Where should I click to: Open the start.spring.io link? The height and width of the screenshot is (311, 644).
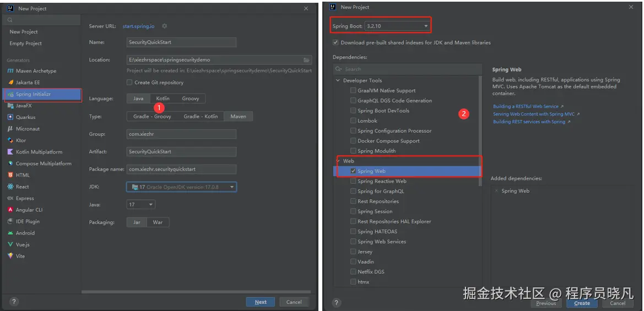click(x=138, y=26)
